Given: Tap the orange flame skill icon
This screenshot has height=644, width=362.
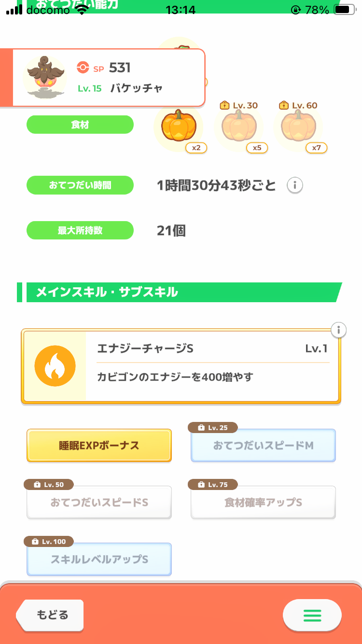Looking at the screenshot, I should point(55,366).
